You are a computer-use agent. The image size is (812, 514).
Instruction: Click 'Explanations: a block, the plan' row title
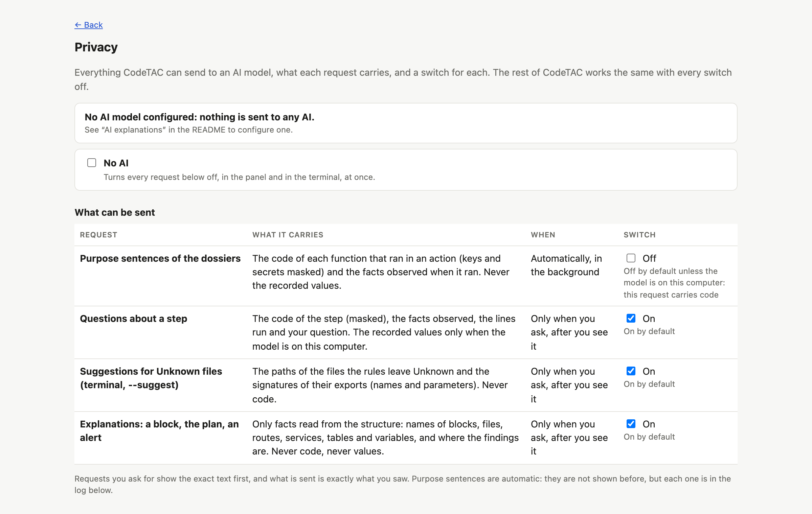coord(159,431)
